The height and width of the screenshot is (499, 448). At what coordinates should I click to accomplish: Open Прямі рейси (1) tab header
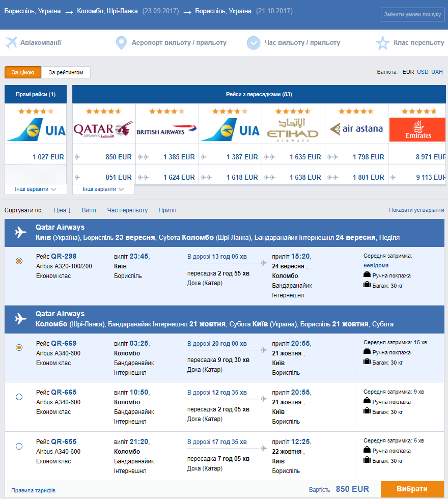pos(36,94)
